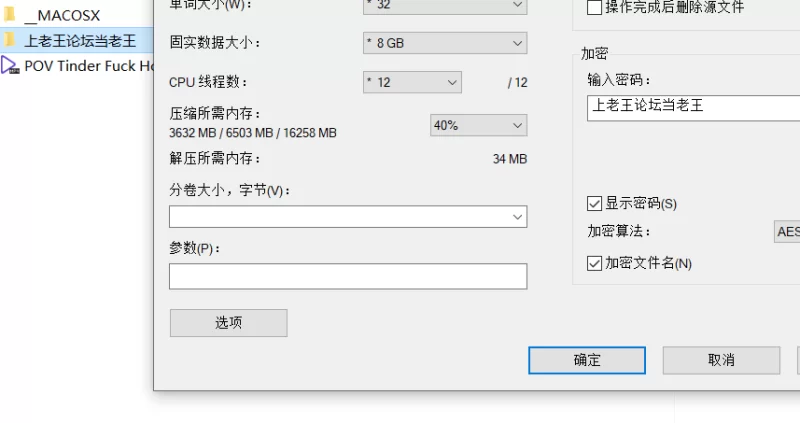Click the CPU 线程数 label
The width and height of the screenshot is (800, 423).
click(x=208, y=82)
